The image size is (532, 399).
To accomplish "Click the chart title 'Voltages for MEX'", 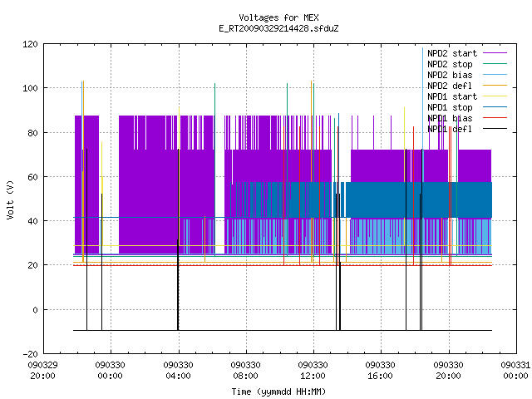I will pyautogui.click(x=278, y=17).
